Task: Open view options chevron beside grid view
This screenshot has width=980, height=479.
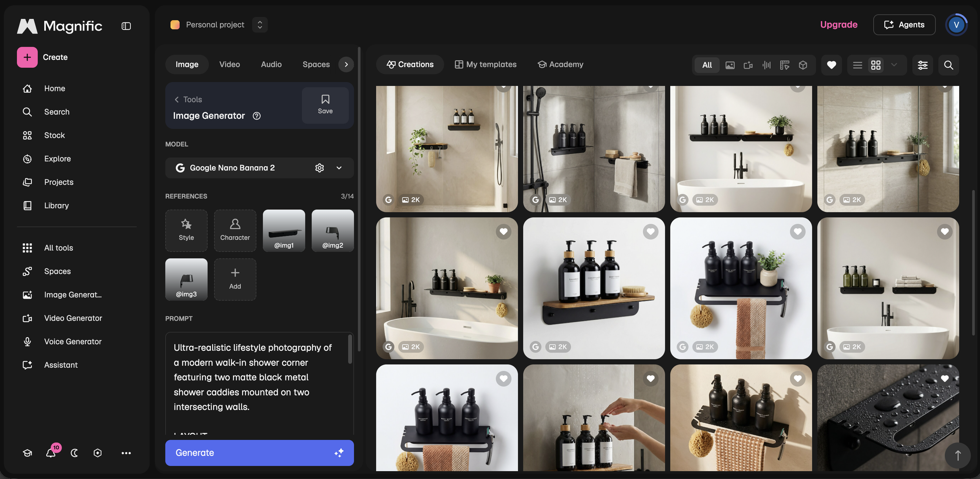Action: pos(894,65)
